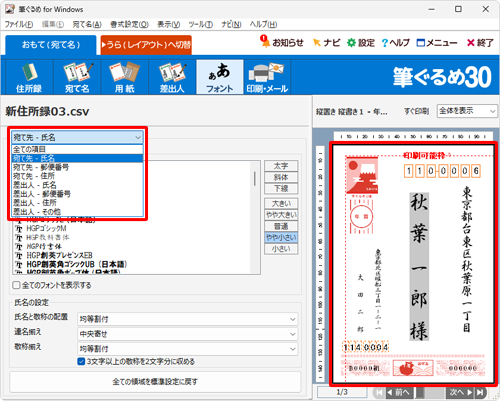Viewport: 500px width, 401px height.
Task: Choose 差出人 - 郵便番号 option
Action: click(77, 194)
